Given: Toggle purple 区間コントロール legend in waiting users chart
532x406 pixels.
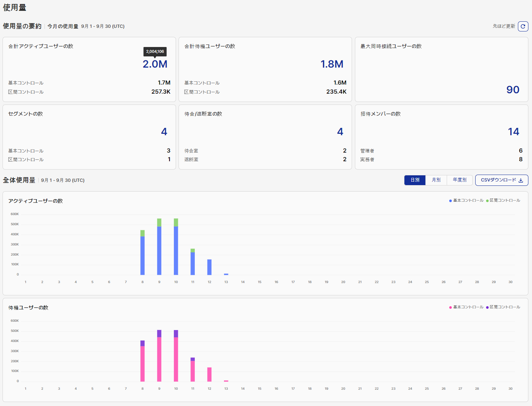Looking at the screenshot, I should (x=503, y=307).
